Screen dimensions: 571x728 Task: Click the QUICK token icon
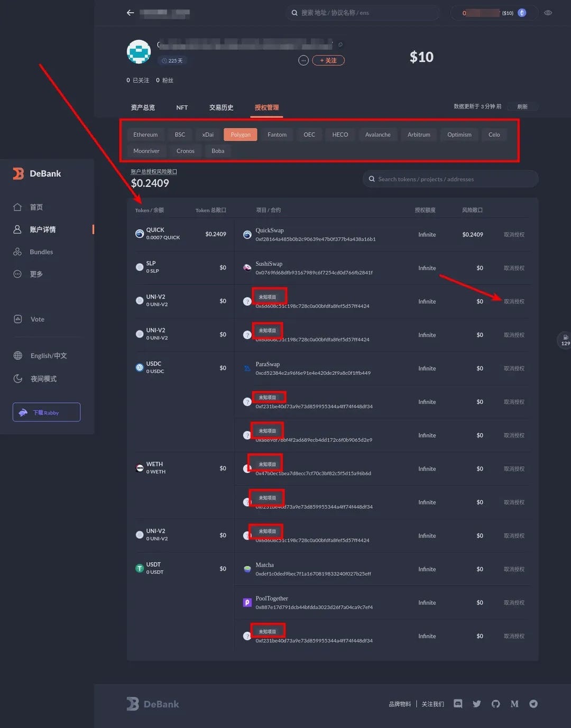[140, 234]
